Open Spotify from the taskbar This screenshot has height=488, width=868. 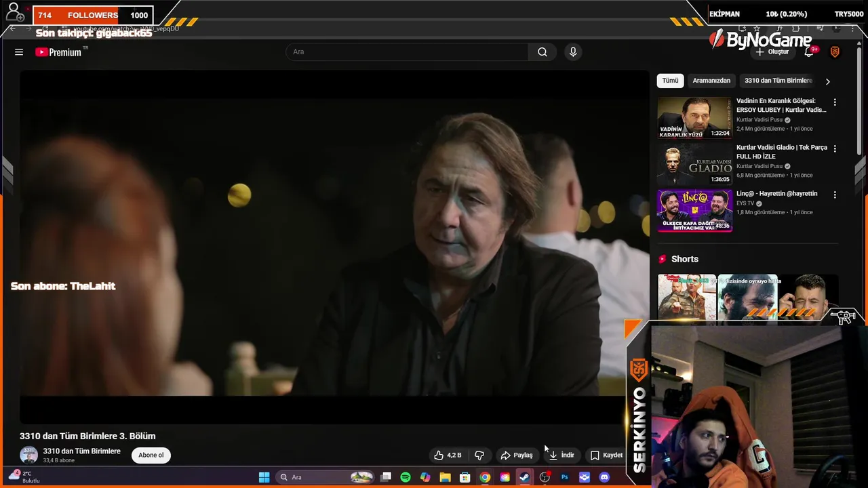tap(406, 477)
